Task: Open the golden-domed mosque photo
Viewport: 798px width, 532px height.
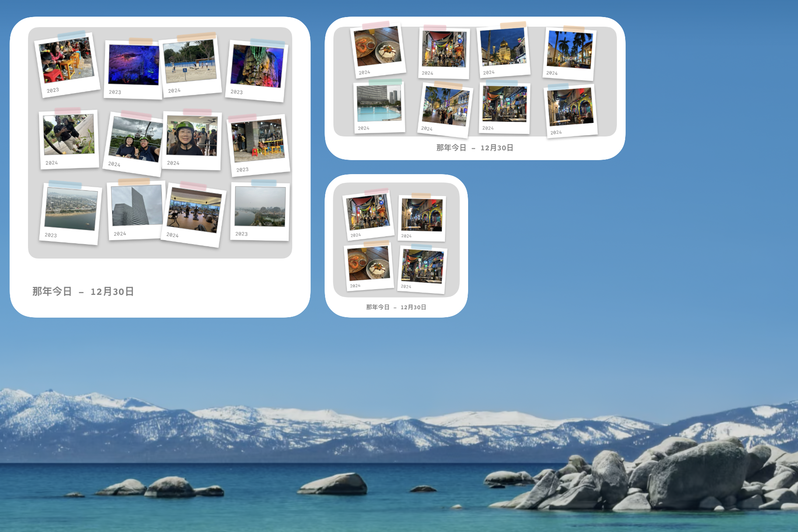Action: coord(503,47)
